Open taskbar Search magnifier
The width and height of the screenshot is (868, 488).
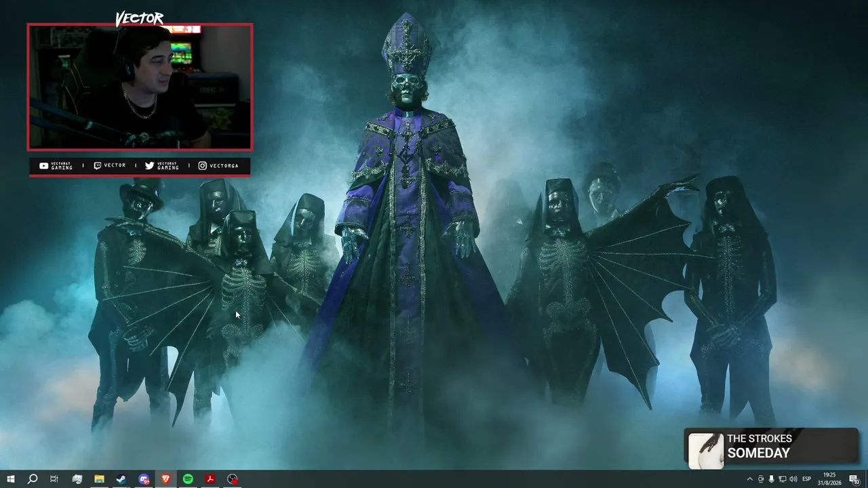coord(32,479)
